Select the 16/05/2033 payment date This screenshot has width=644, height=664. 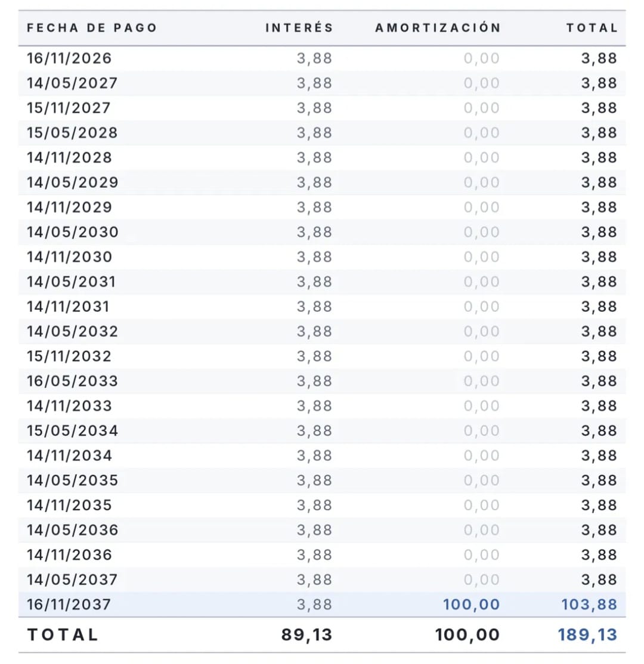(x=72, y=381)
